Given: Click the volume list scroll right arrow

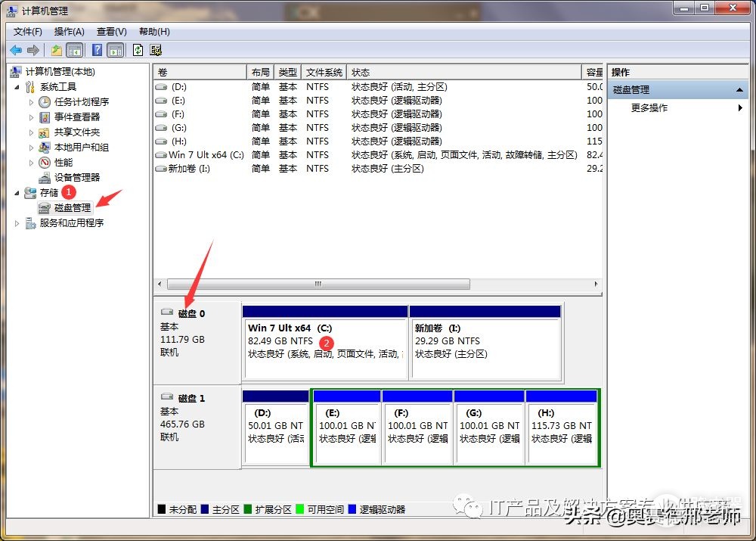Looking at the screenshot, I should (596, 284).
